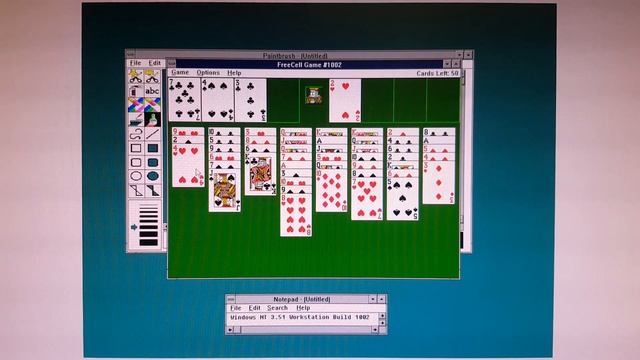The width and height of the screenshot is (640, 360).
Task: Open FreeCell's Help menu
Action: [234, 73]
